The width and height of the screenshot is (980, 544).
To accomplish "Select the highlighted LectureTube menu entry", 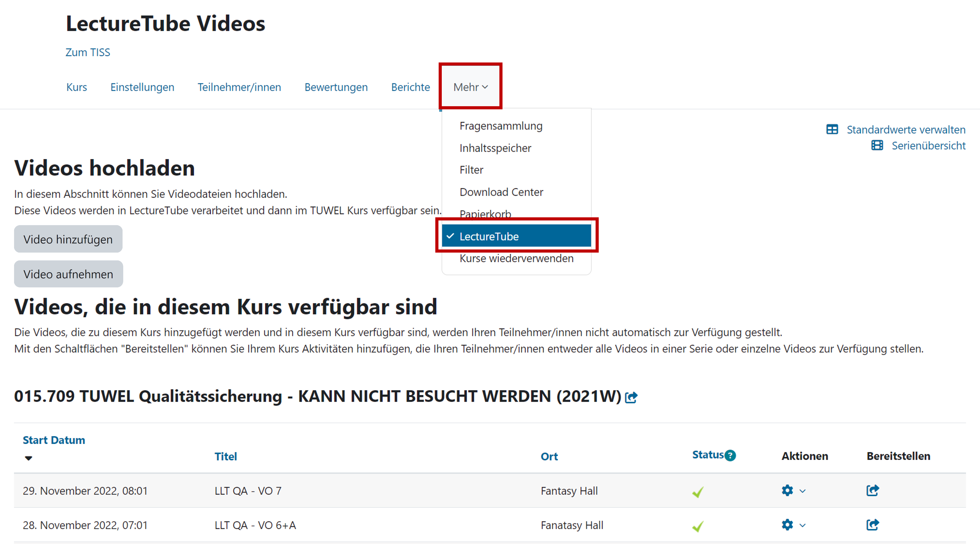I will coord(516,236).
